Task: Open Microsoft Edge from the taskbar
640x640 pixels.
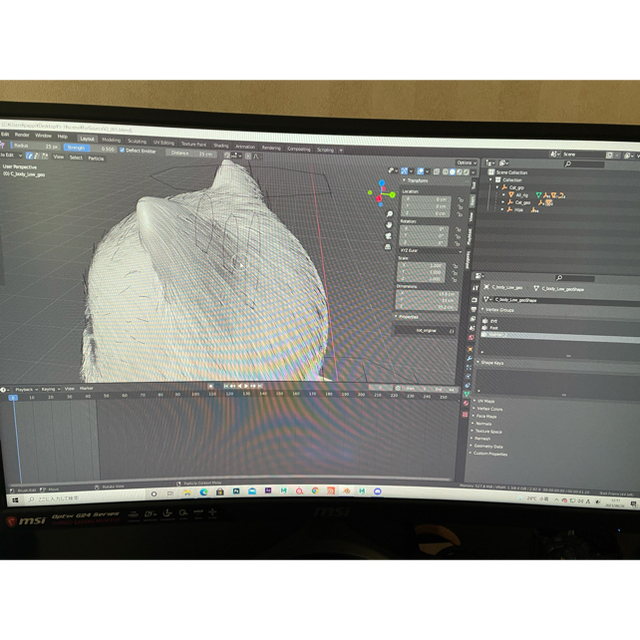Action: coord(203,492)
